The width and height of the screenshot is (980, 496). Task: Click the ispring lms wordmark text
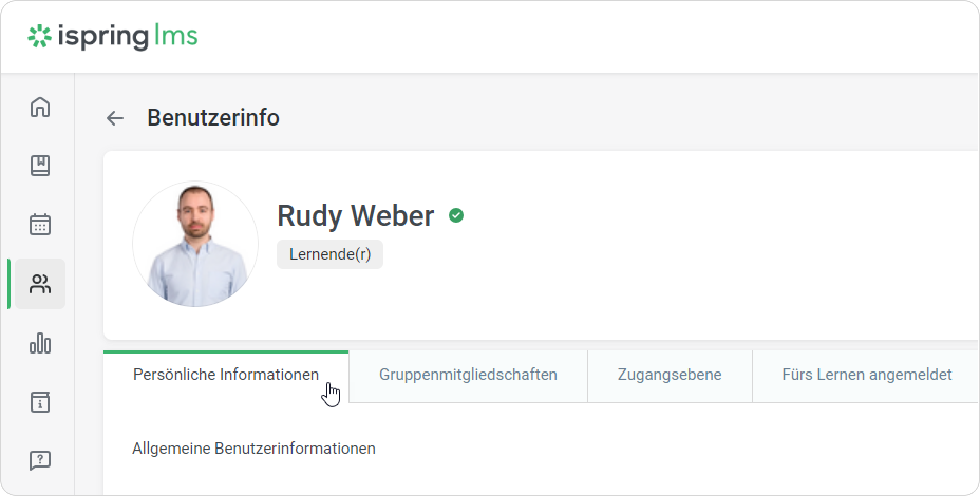pos(128,36)
